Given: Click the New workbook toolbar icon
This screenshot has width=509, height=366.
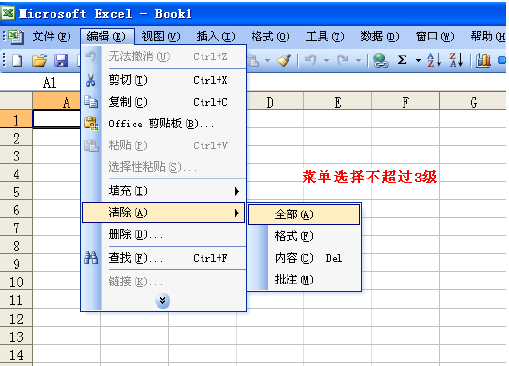Looking at the screenshot, I should [x=17, y=61].
